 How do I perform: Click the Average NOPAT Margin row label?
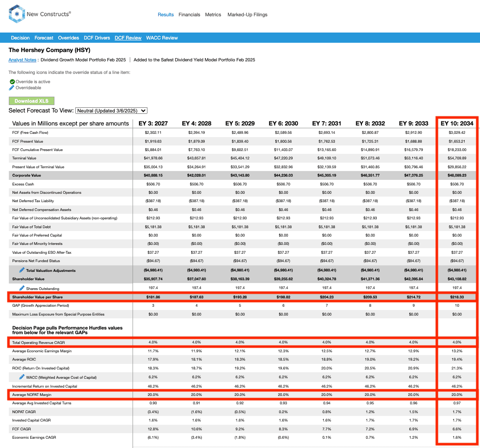(x=32, y=395)
